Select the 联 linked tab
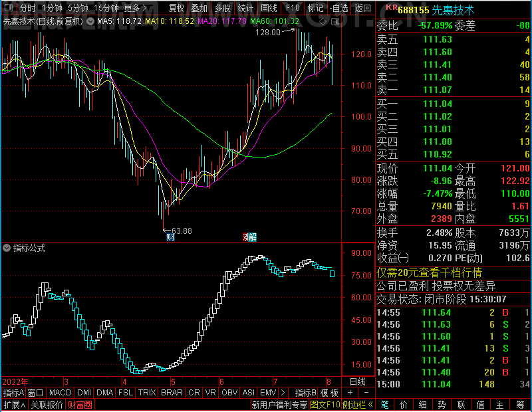The width and height of the screenshot is (532, 412). [x=461, y=405]
